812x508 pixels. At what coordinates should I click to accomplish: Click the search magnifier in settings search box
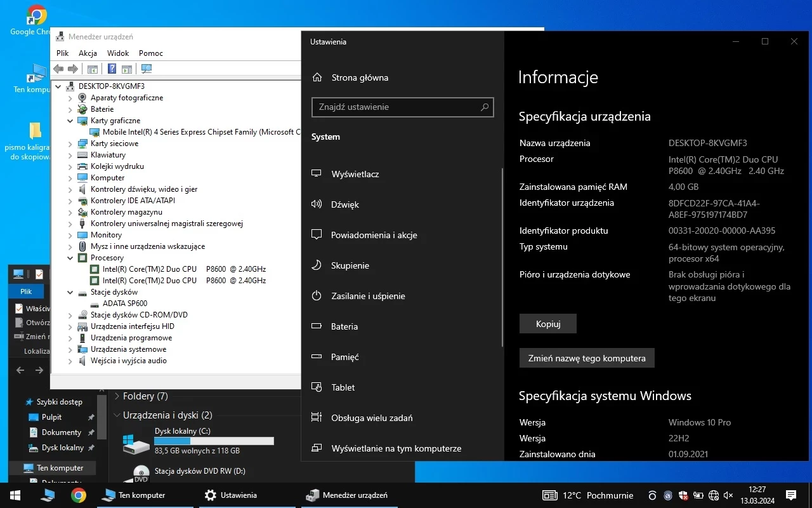[x=484, y=107]
